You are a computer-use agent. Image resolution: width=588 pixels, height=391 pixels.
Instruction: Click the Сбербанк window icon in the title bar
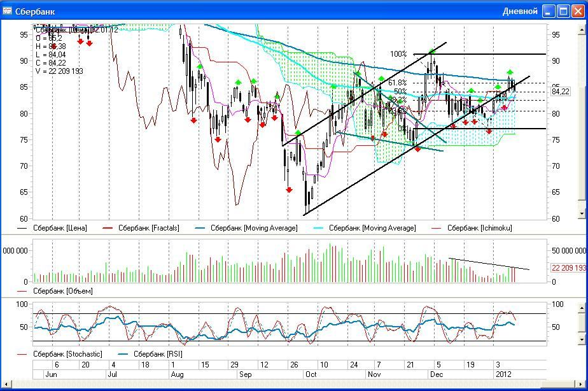point(7,11)
